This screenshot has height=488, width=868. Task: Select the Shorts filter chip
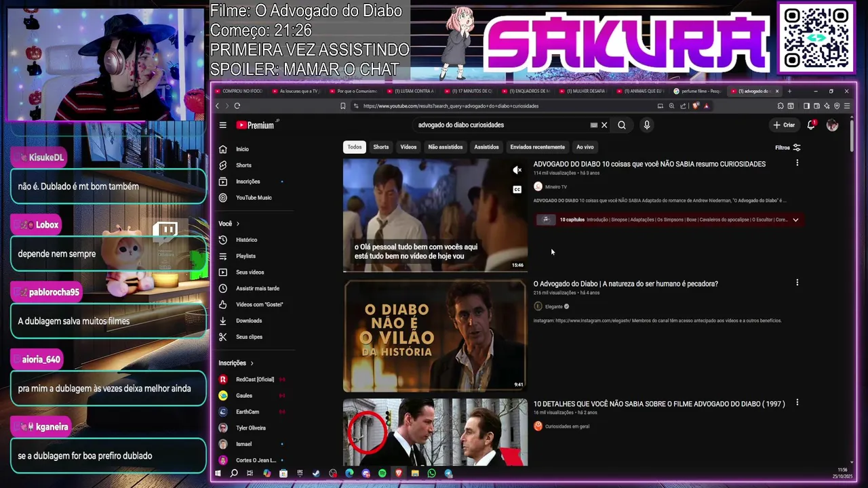(381, 147)
